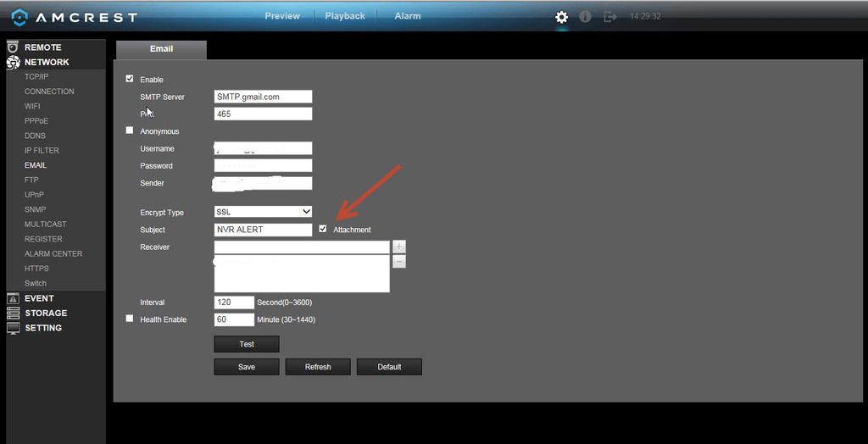This screenshot has width=868, height=444.
Task: Click the Storage icon in sidebar
Action: pyautogui.click(x=13, y=313)
